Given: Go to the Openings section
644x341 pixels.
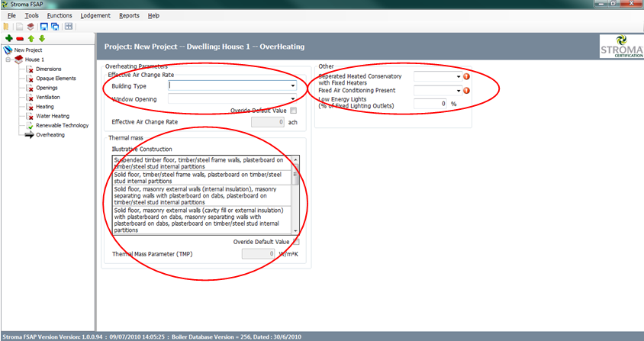Looking at the screenshot, I should coord(47,88).
